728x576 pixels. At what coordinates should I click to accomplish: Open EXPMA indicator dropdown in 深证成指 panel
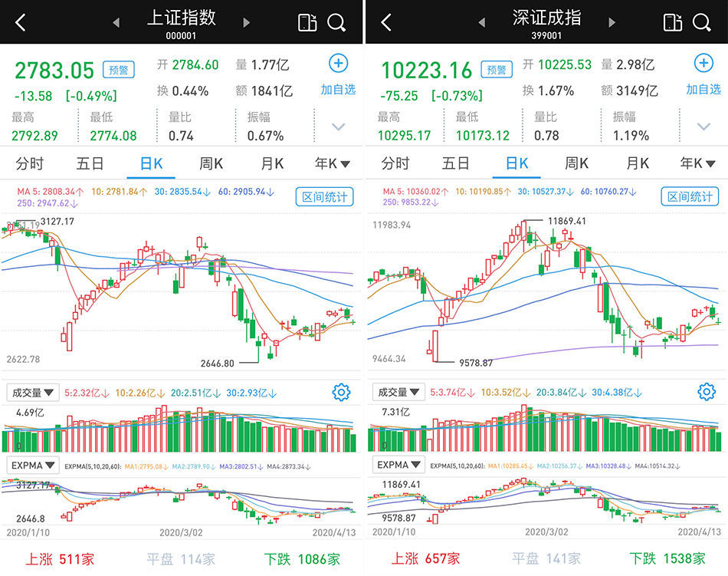pyautogui.click(x=398, y=465)
